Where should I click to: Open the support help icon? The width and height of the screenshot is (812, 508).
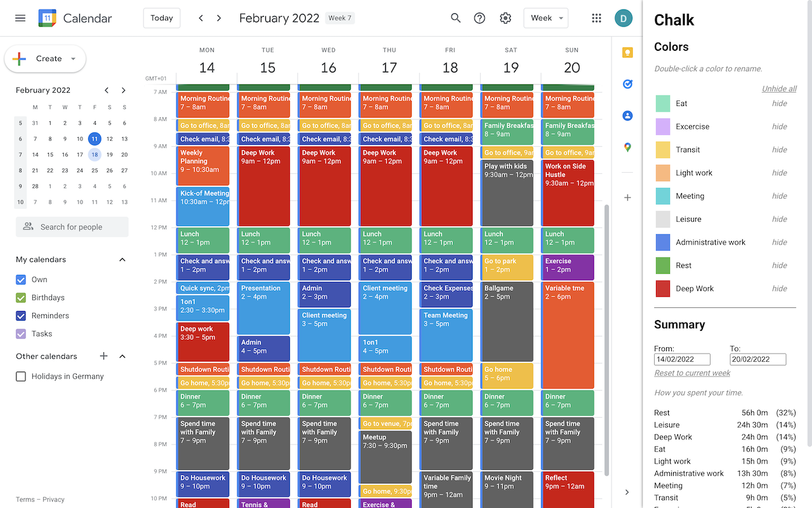480,18
